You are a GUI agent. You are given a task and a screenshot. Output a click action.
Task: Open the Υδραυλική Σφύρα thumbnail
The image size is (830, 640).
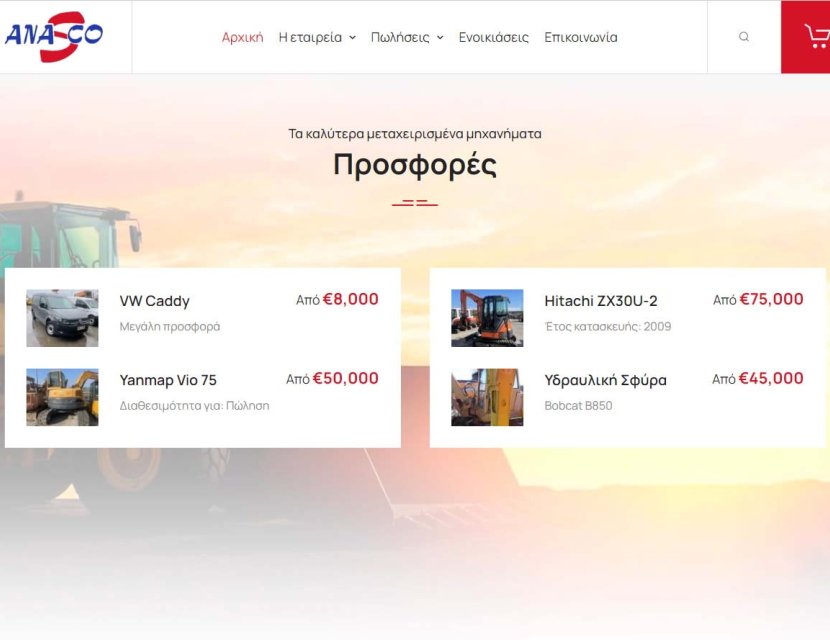[487, 397]
